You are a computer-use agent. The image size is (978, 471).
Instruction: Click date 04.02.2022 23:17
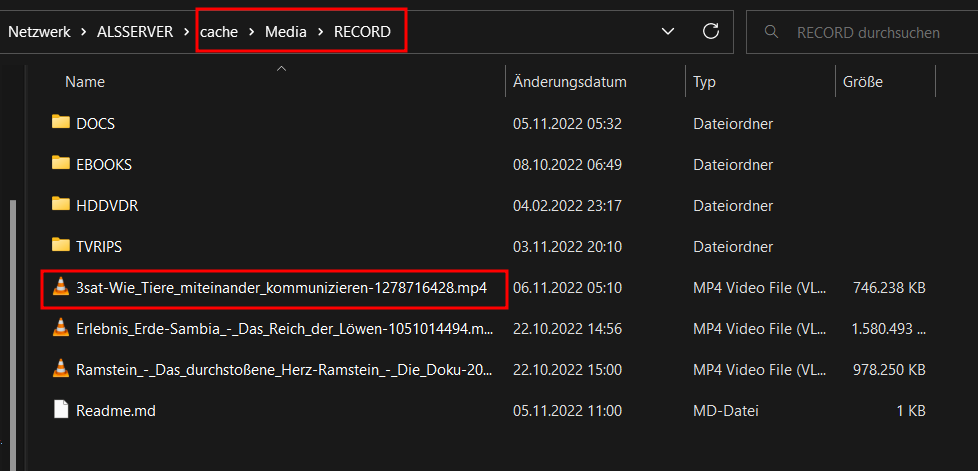566,206
